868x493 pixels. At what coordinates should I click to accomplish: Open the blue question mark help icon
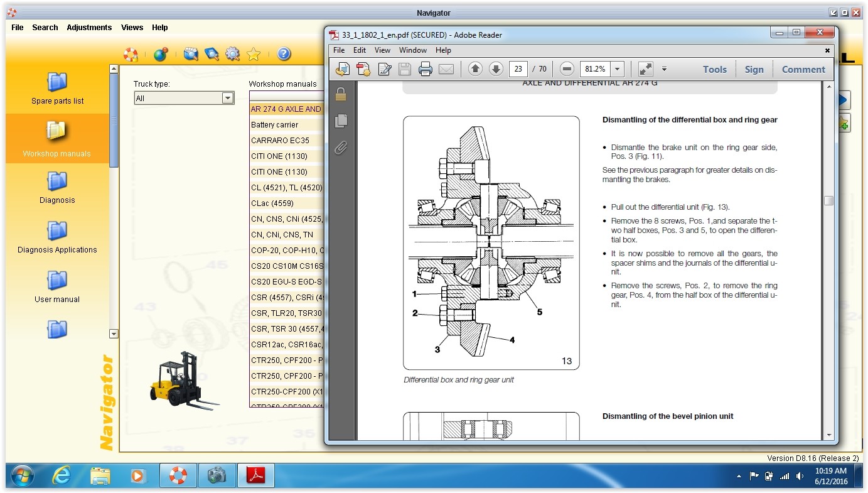coord(284,55)
